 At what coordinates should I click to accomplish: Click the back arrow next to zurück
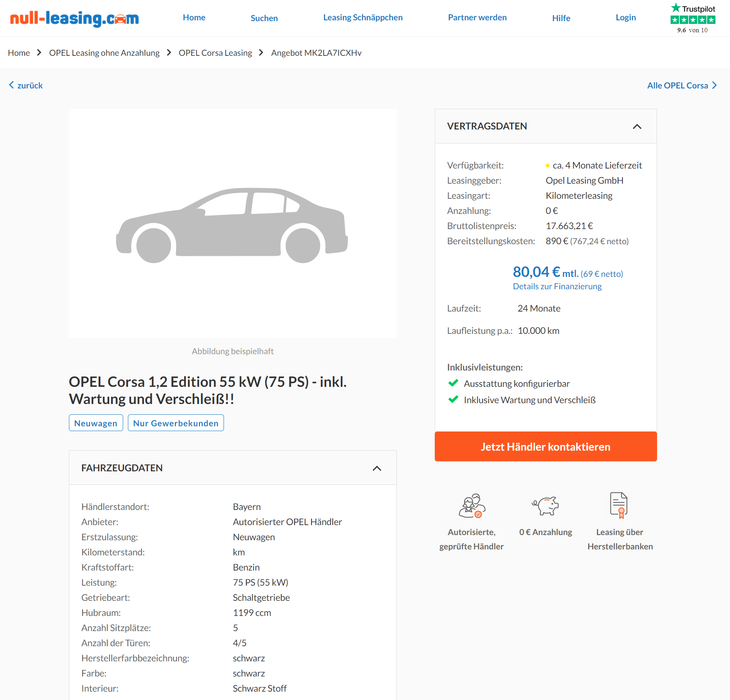[x=12, y=85]
